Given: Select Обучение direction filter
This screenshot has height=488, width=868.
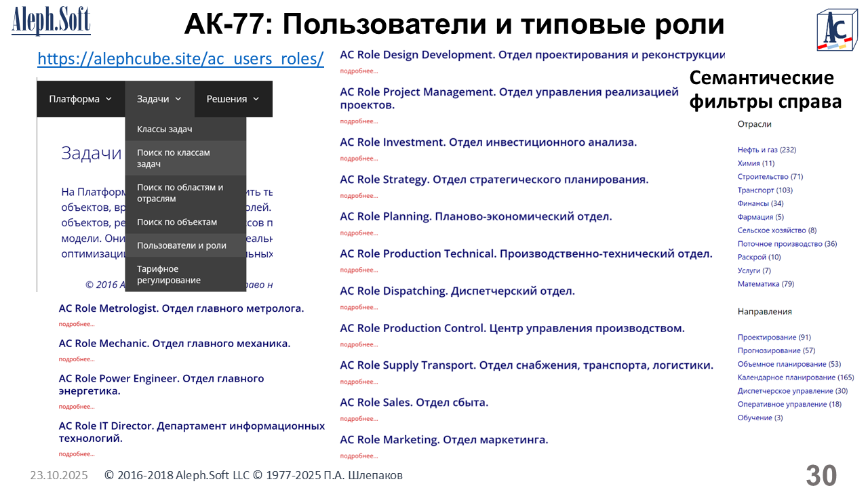Looking at the screenshot, I should [759, 418].
